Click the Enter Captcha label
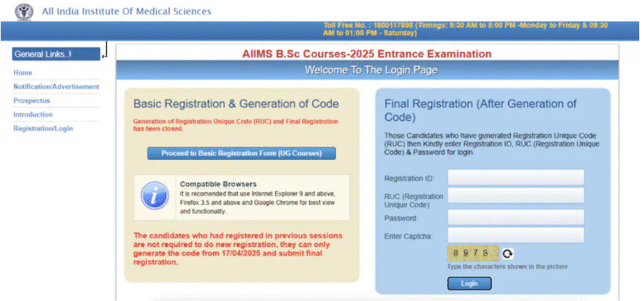Screen dimensions: 644x301 (x=409, y=236)
